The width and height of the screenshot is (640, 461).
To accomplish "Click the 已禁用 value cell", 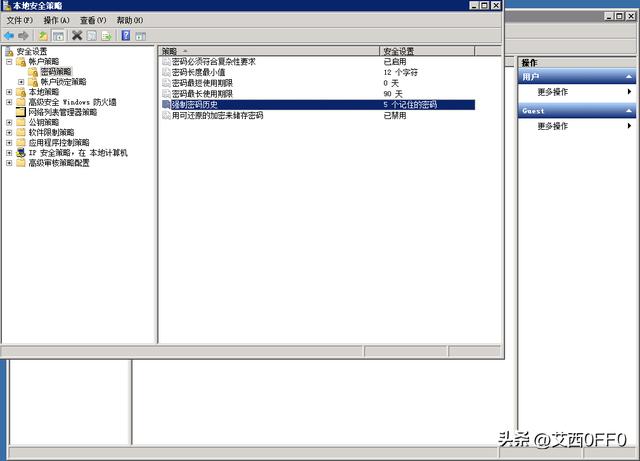I will [395, 116].
